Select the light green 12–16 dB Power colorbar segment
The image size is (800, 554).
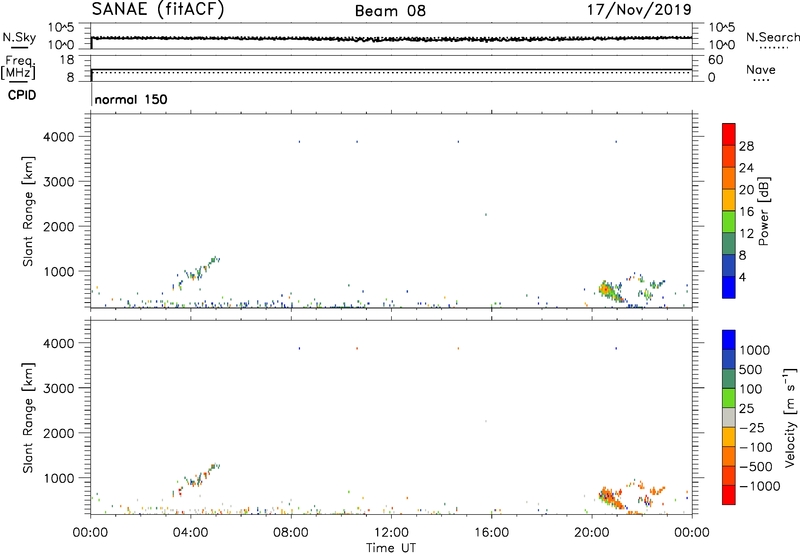[729, 221]
